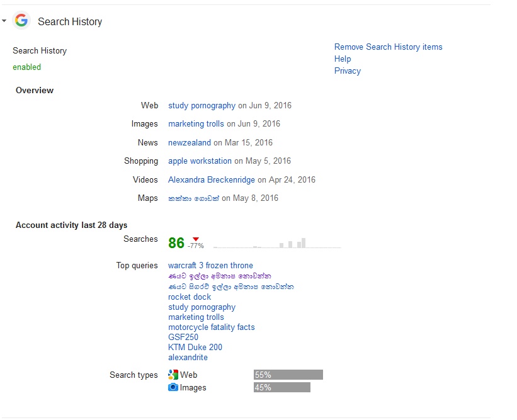The image size is (517, 420).
Task: Click the 'Top queries' label
Action: (137, 265)
